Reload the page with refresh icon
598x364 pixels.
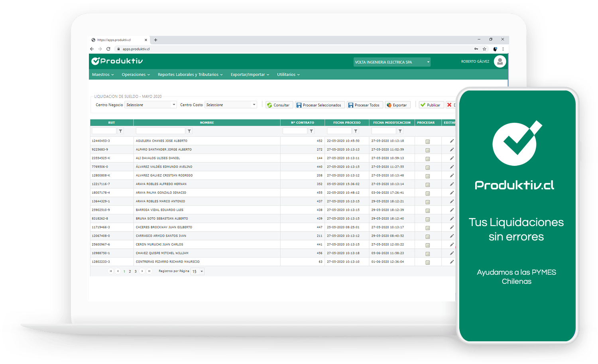(108, 49)
